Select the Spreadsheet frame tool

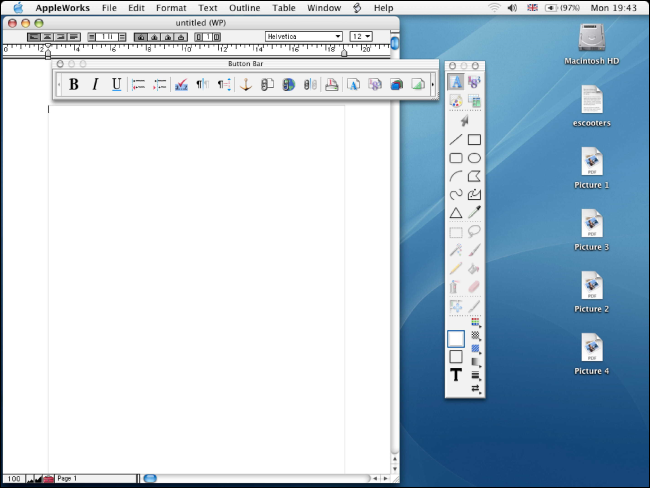474,82
